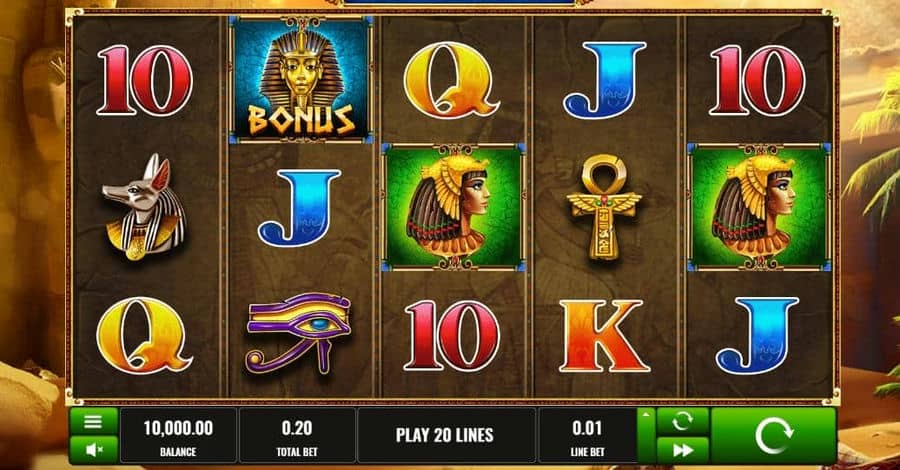Open the hamburger menu button

point(93,422)
